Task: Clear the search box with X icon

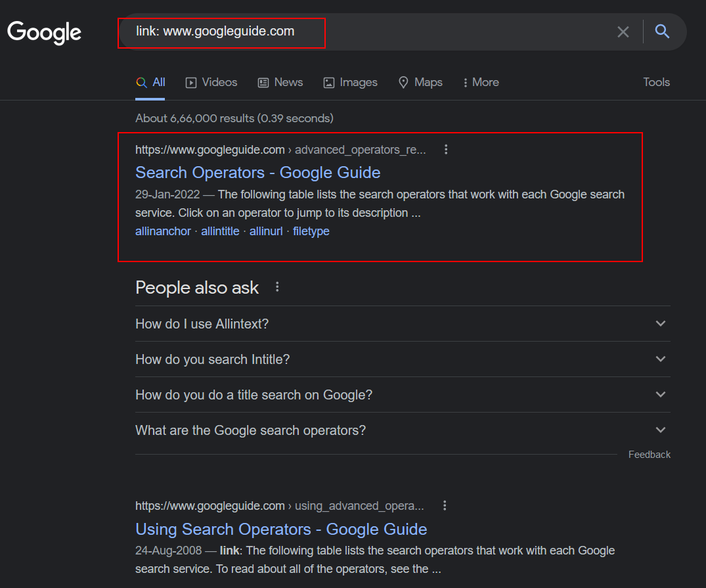Action: pos(623,32)
